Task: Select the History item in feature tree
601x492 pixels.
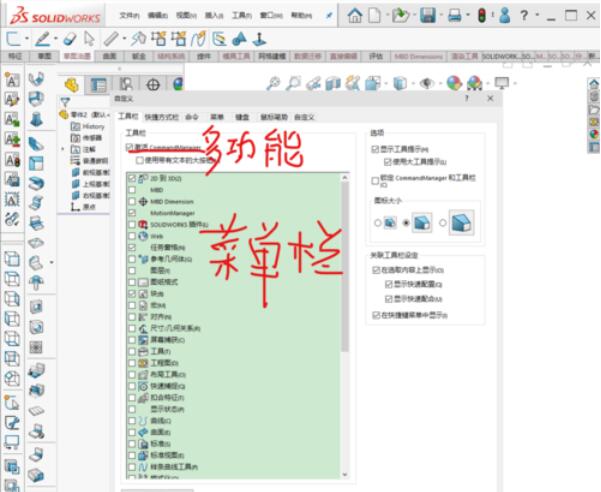Action: (88, 126)
